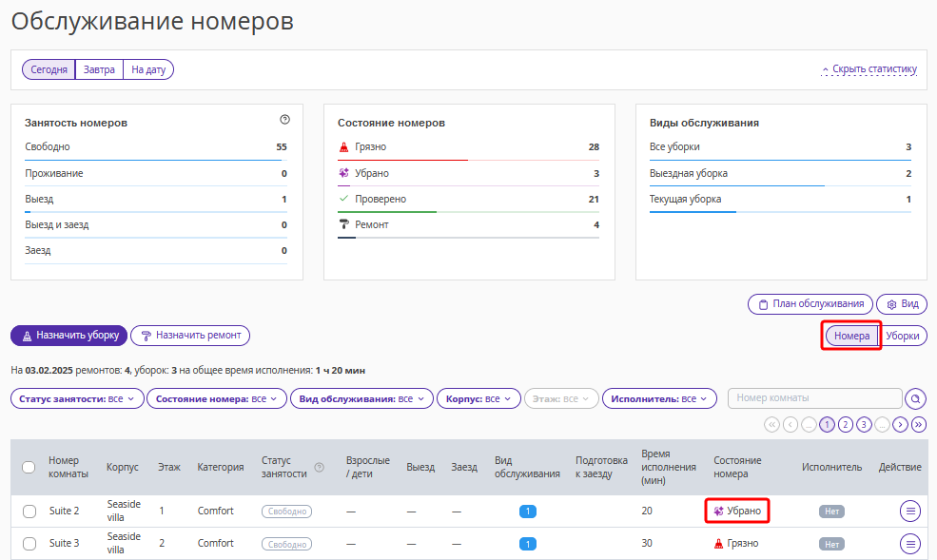The image size is (937, 560).
Task: Tick the checkbox for Suite 3
Action: pos(29,544)
